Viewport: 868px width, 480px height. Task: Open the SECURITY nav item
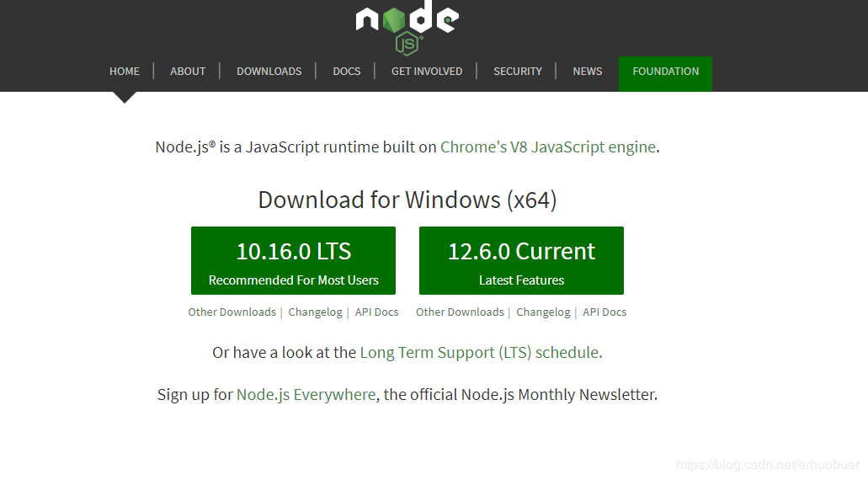point(518,72)
